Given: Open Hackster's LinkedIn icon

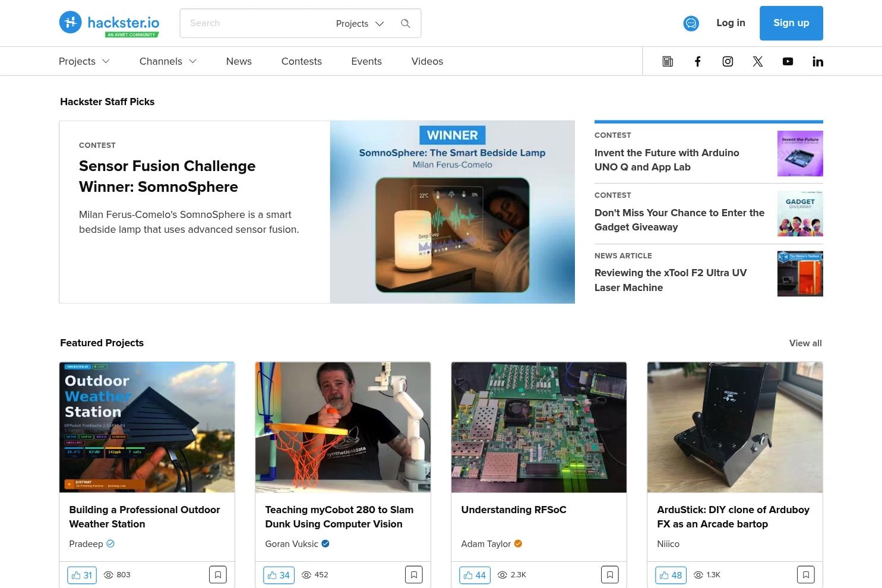Looking at the screenshot, I should point(818,61).
